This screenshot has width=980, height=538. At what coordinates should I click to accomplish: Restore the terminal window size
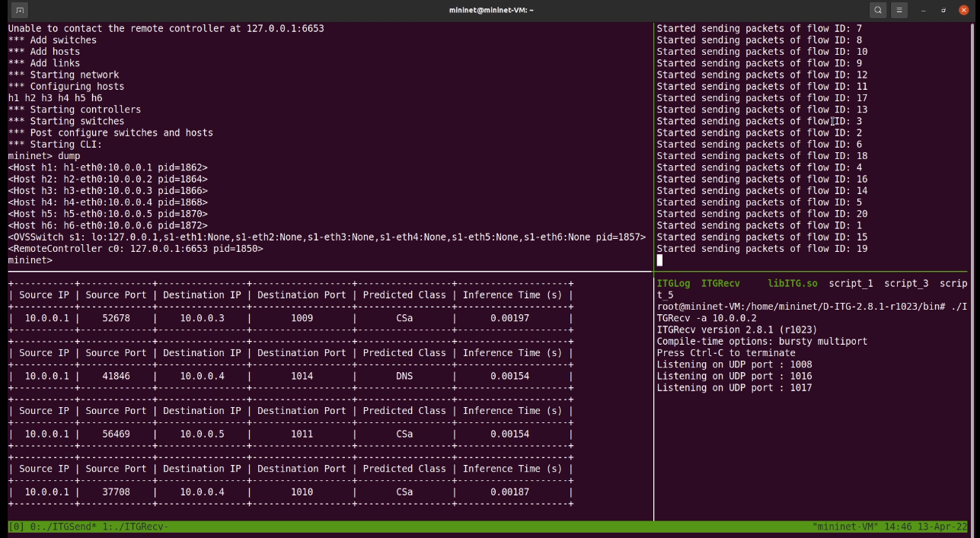tap(943, 10)
